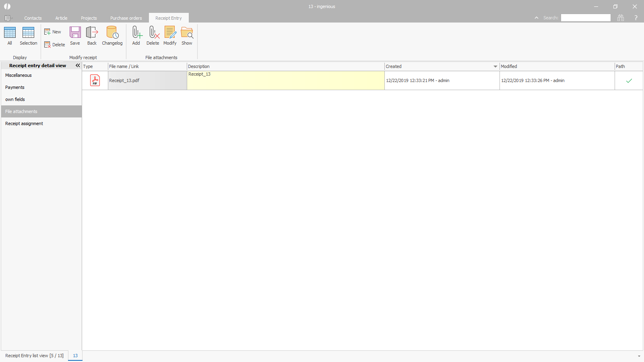Image resolution: width=644 pixels, height=362 pixels.
Task: Collapse the Receipt entry detail view panel
Action: tap(78, 66)
